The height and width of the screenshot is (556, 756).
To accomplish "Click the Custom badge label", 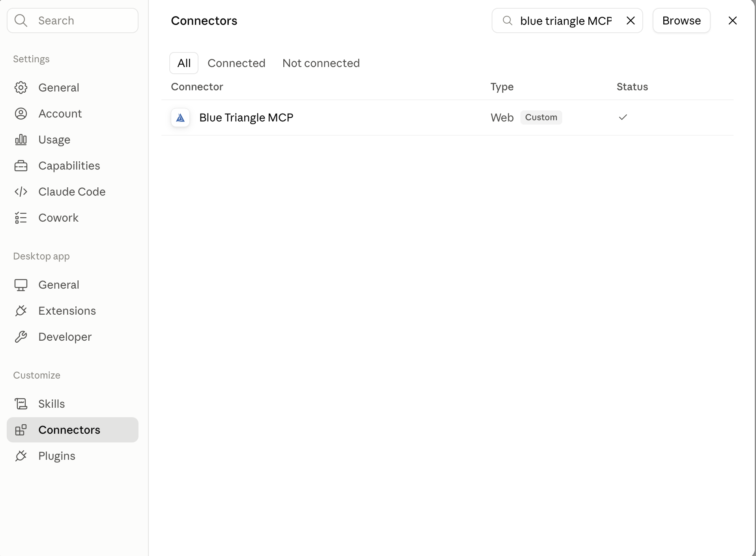I will pos(541,118).
